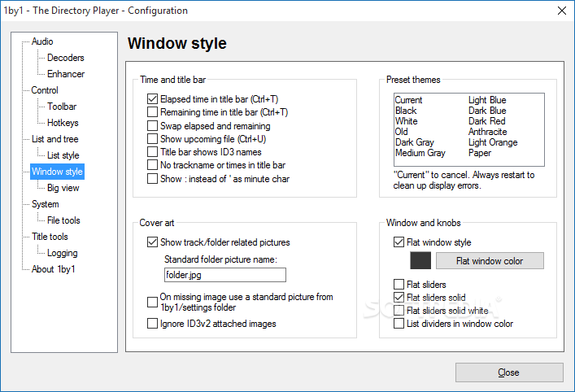The height and width of the screenshot is (392, 575).
Task: Click the standard folder picture name field
Action: click(x=225, y=275)
